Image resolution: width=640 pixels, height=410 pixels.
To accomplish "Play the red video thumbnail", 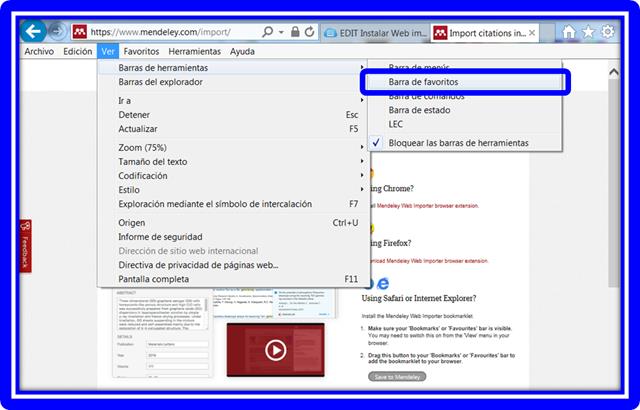I will pyautogui.click(x=276, y=350).
